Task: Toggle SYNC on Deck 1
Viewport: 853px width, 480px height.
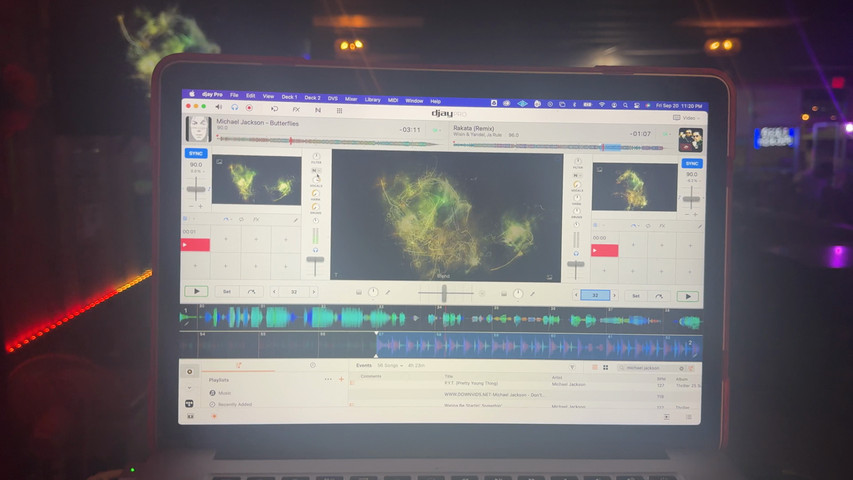Action: click(196, 153)
